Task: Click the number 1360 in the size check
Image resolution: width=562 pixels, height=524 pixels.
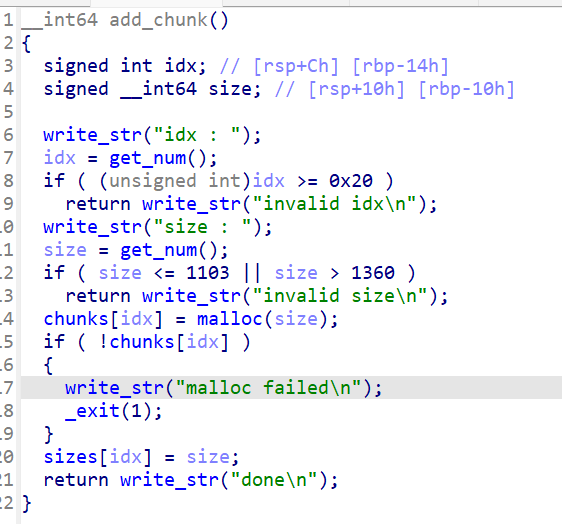Action: point(373,273)
